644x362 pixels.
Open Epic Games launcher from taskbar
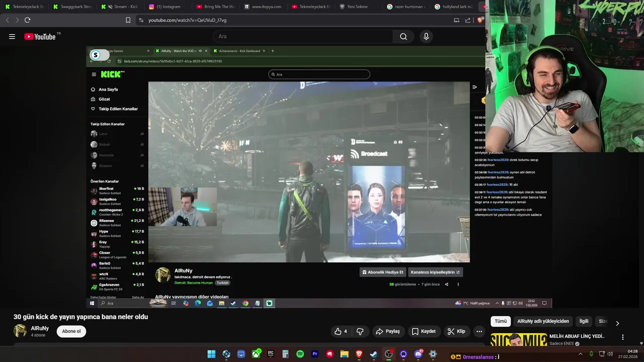coord(271,354)
